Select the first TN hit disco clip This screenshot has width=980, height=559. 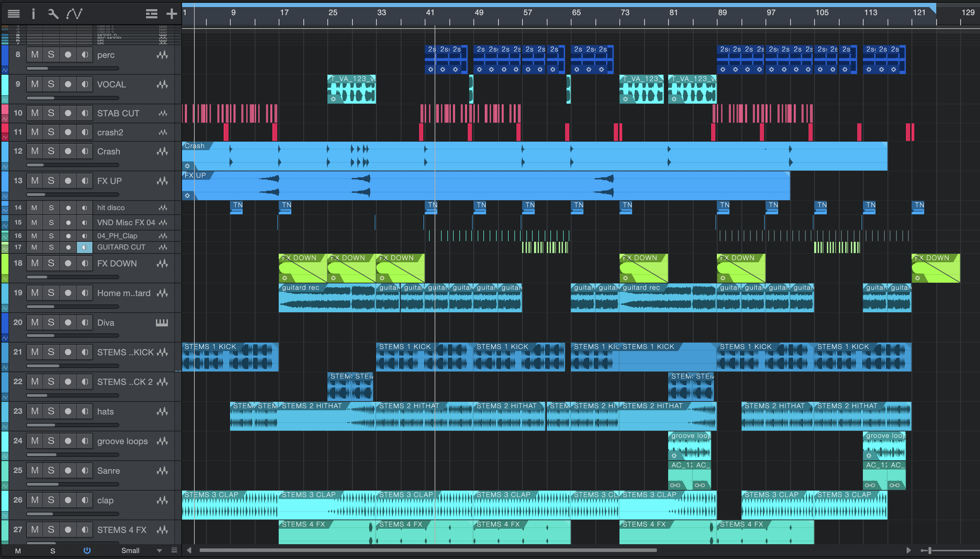(x=237, y=207)
